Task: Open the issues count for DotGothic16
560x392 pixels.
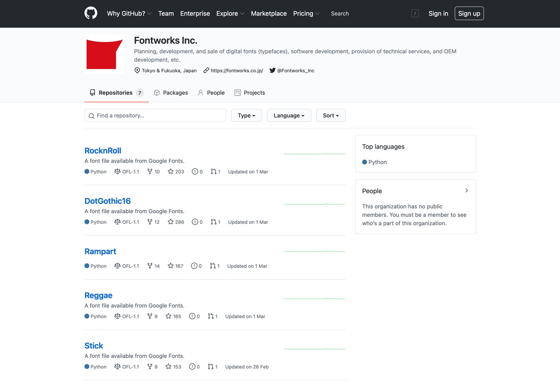Action: click(197, 222)
